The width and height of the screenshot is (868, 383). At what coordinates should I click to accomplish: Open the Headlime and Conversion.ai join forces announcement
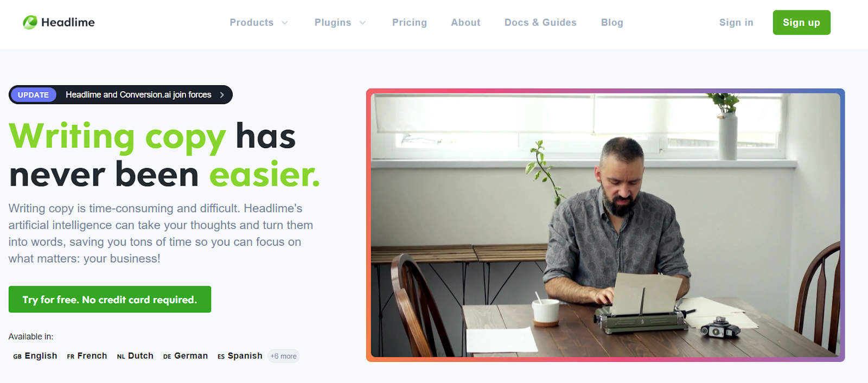coord(138,95)
